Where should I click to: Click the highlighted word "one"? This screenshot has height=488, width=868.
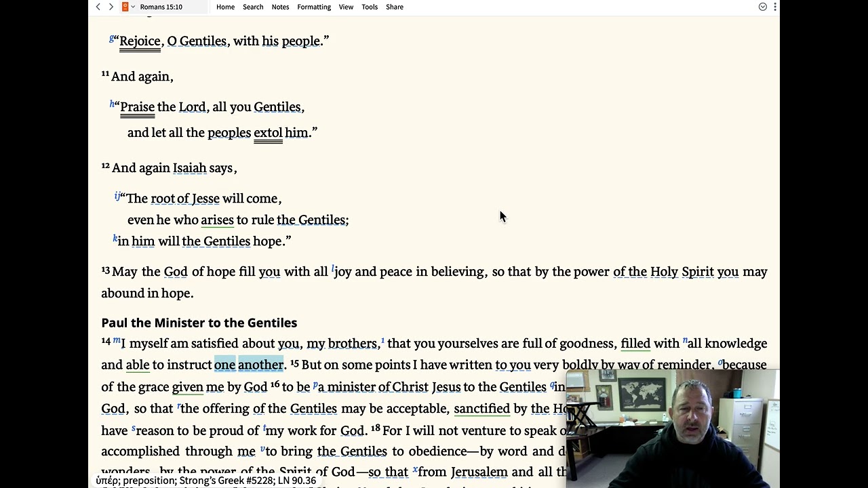pyautogui.click(x=224, y=365)
